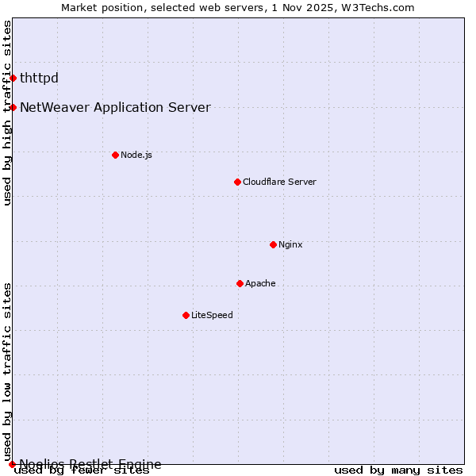The height and width of the screenshot is (476, 476).
Task: Click the 'used by high traffic sites' axis label
Action: (7, 113)
